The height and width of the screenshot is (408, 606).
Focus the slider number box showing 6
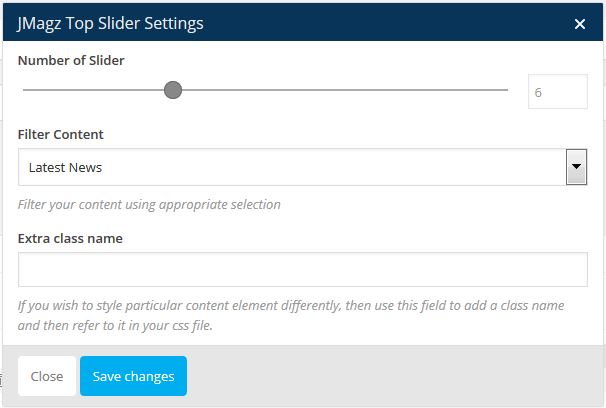[x=557, y=92]
